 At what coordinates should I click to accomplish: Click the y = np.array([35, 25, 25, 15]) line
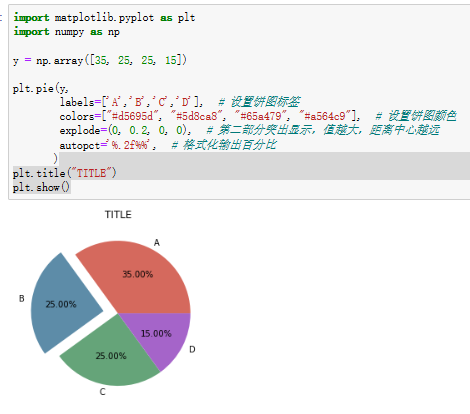(100, 60)
